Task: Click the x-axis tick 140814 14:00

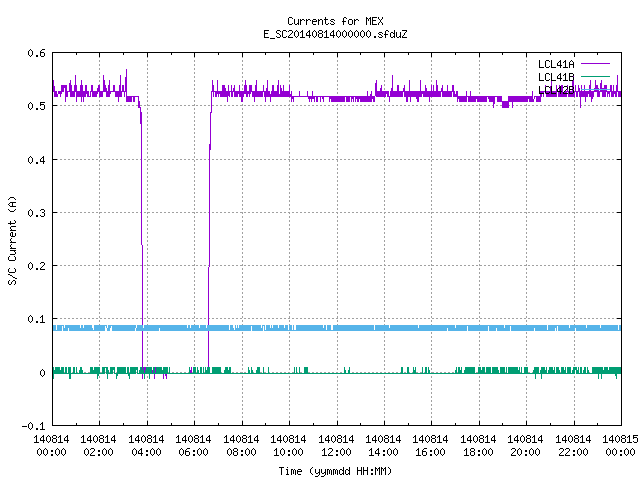Action: tap(383, 445)
